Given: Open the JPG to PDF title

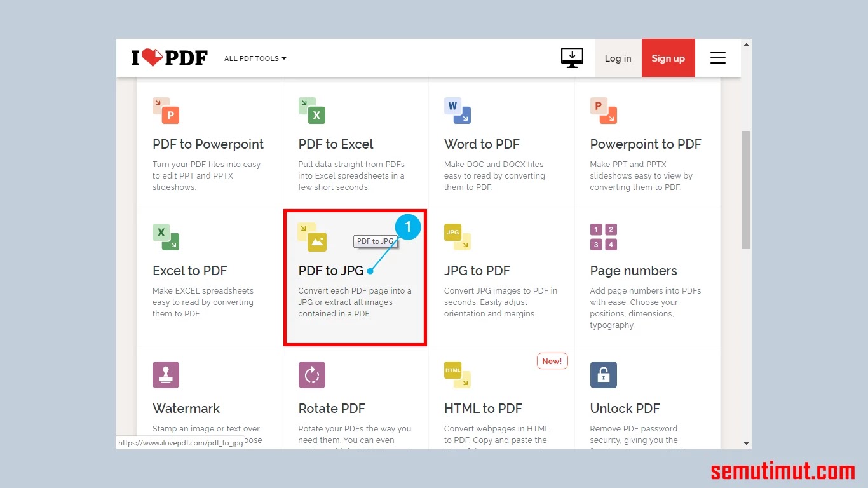Looking at the screenshot, I should coord(477,271).
